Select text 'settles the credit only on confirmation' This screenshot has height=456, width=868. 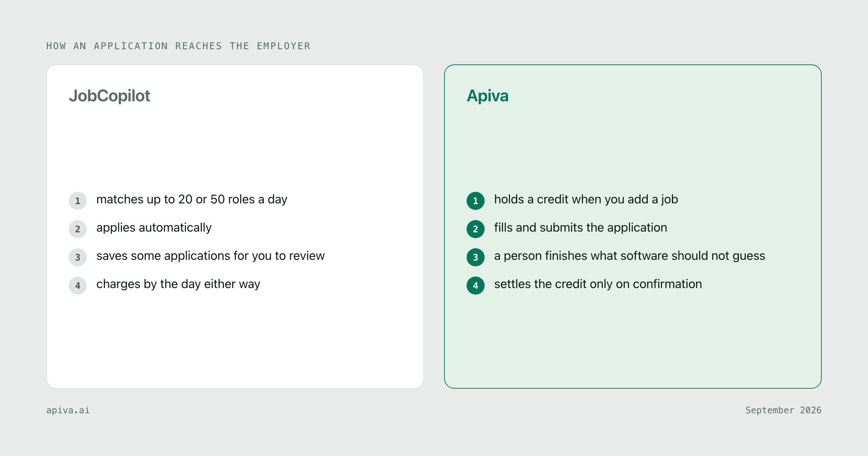[598, 284]
